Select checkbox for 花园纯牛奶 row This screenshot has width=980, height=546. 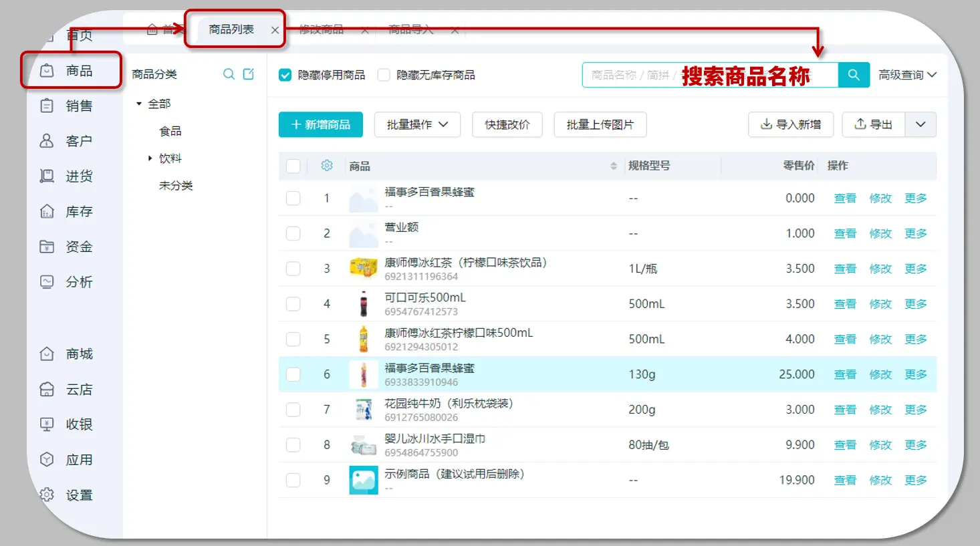click(x=293, y=410)
